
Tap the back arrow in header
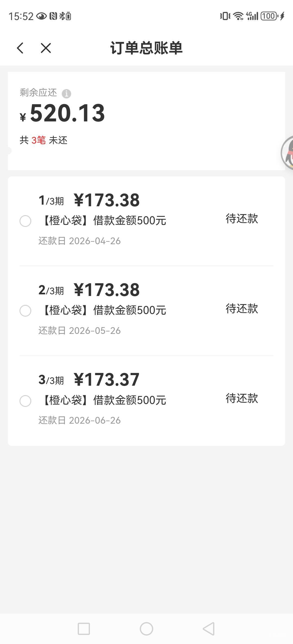(x=20, y=48)
